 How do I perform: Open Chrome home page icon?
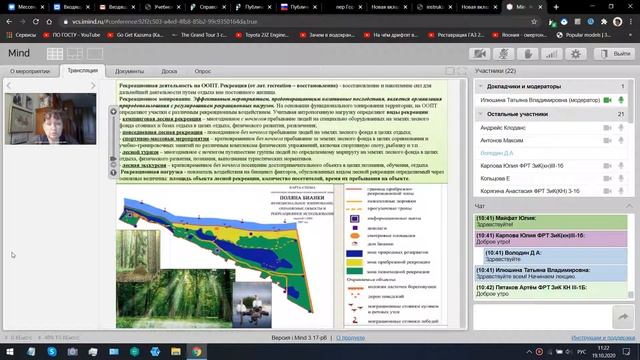(x=49, y=22)
